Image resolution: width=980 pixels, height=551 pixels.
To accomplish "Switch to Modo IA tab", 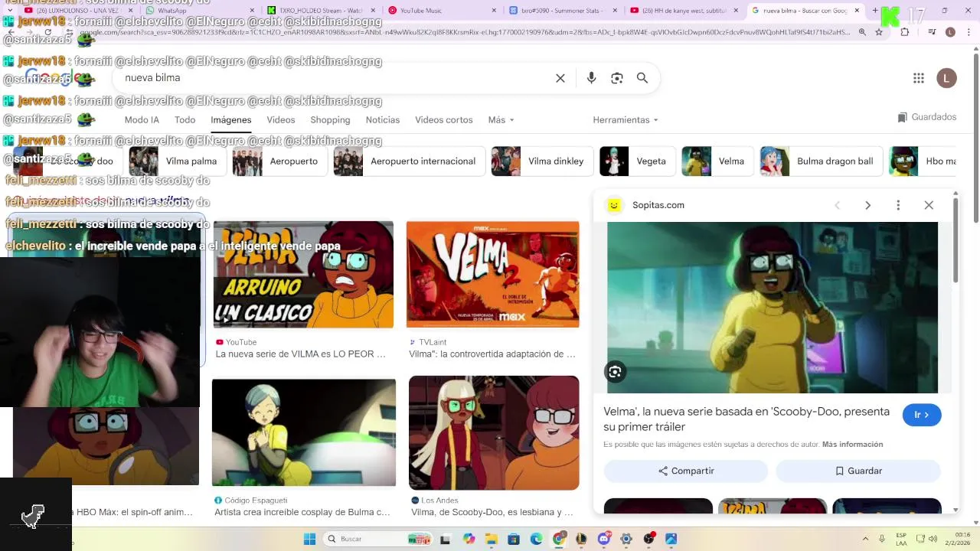I will tap(142, 120).
